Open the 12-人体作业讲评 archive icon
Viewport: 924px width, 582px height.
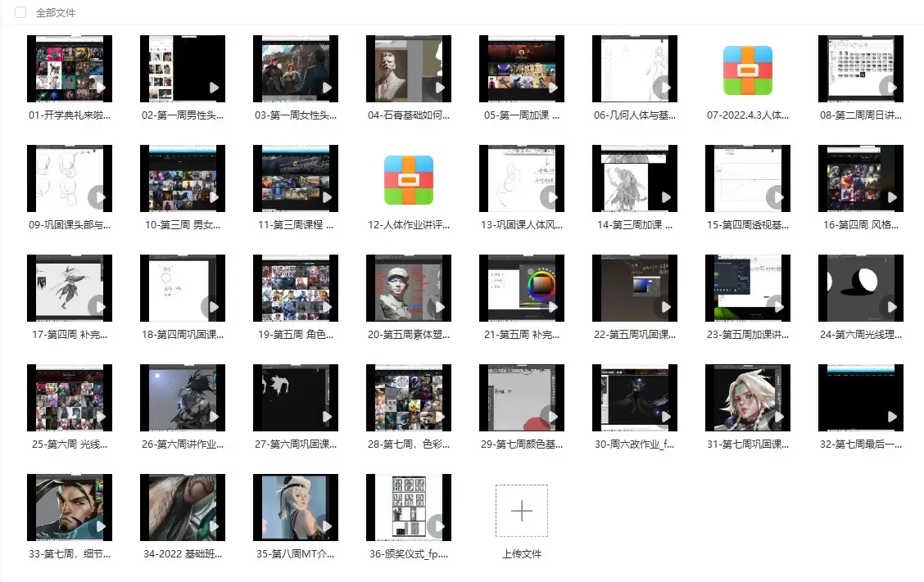click(409, 179)
